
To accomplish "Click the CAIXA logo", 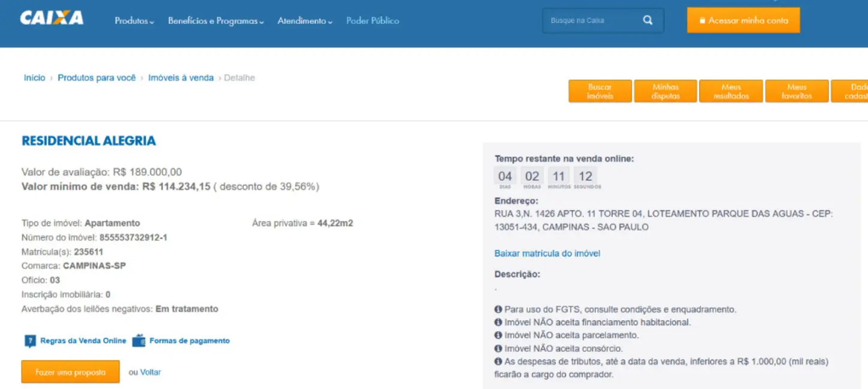I will pos(52,19).
